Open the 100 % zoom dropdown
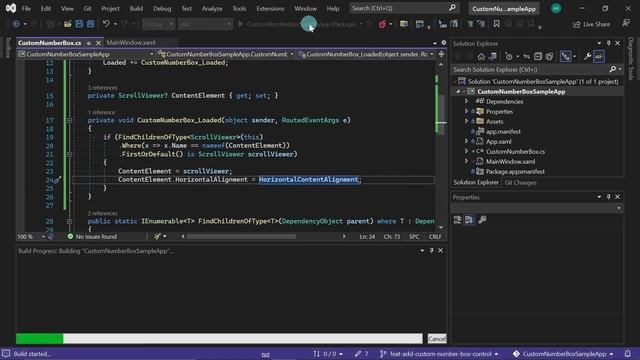The image size is (640, 360). point(31,237)
